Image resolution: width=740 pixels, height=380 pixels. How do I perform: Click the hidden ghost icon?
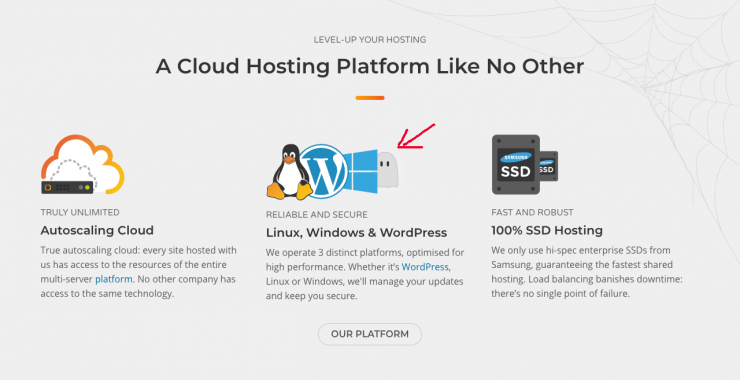pos(388,169)
